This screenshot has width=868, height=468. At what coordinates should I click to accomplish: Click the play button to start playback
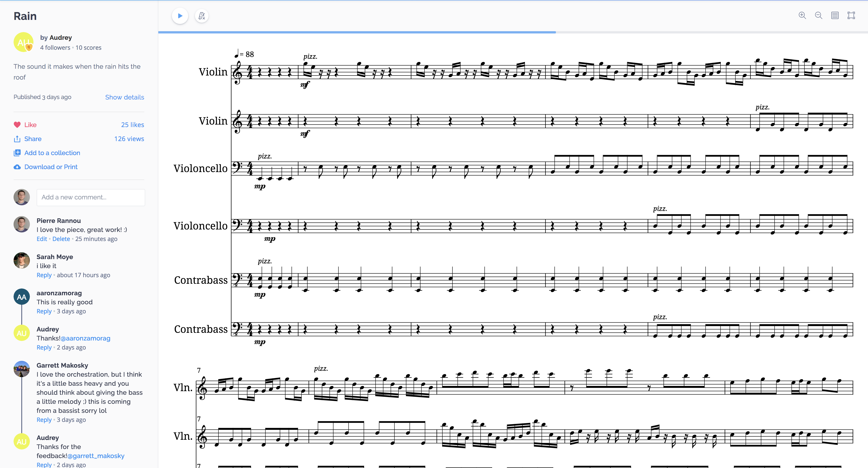[179, 16]
